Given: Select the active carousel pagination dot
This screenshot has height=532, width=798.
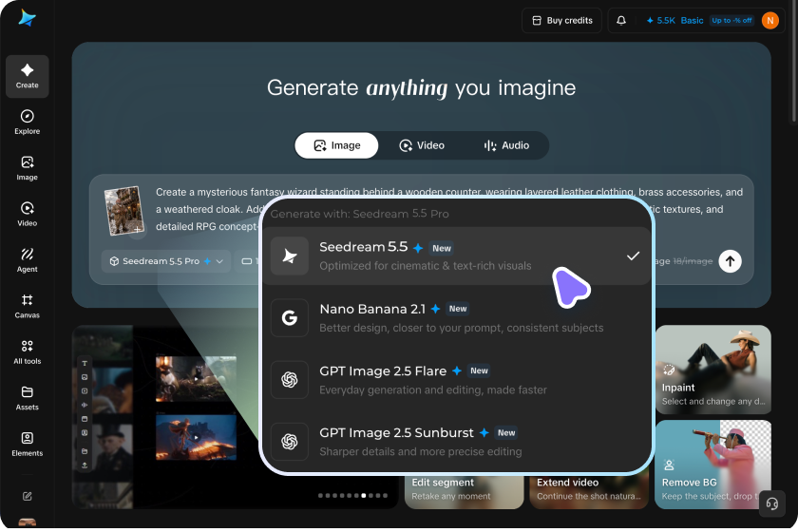Looking at the screenshot, I should coord(363,495).
